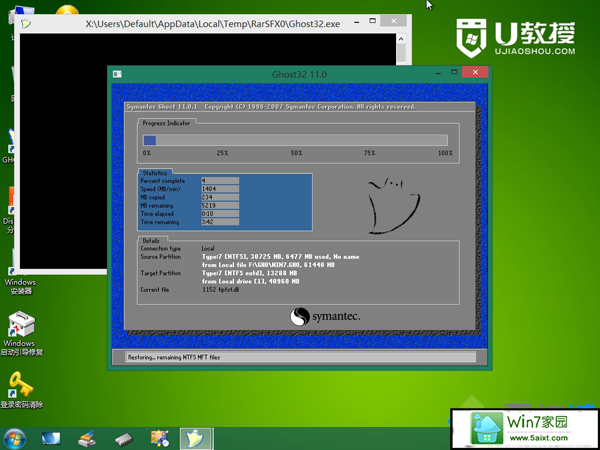Open the 登录密码清除 key desktop icon
600x450 pixels.
point(21,390)
